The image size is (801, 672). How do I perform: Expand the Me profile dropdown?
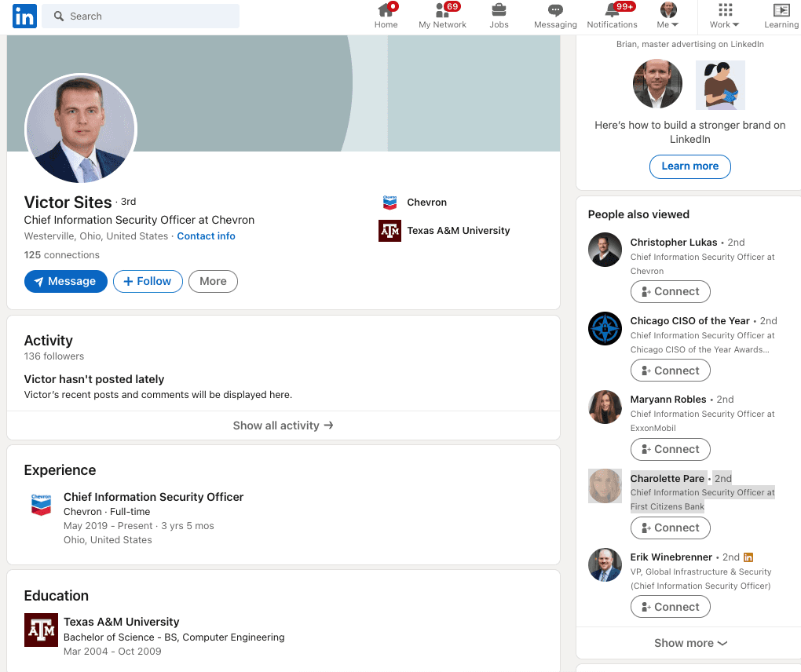(668, 16)
